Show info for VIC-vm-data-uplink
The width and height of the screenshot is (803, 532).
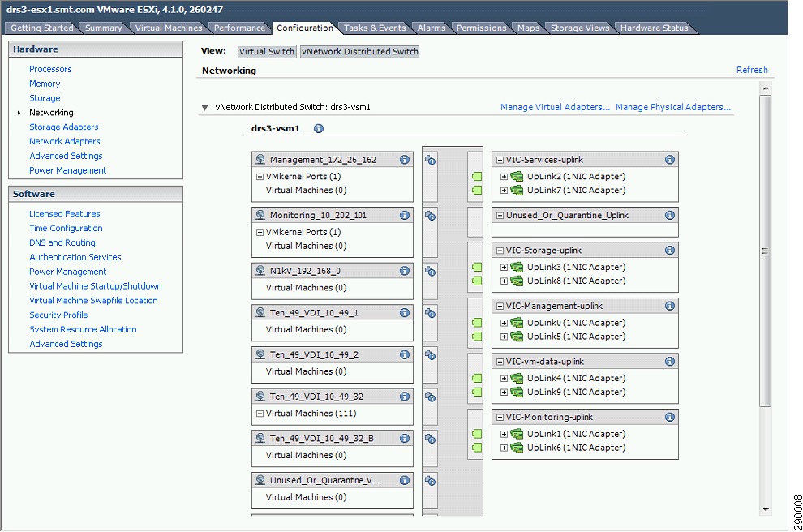click(x=669, y=362)
